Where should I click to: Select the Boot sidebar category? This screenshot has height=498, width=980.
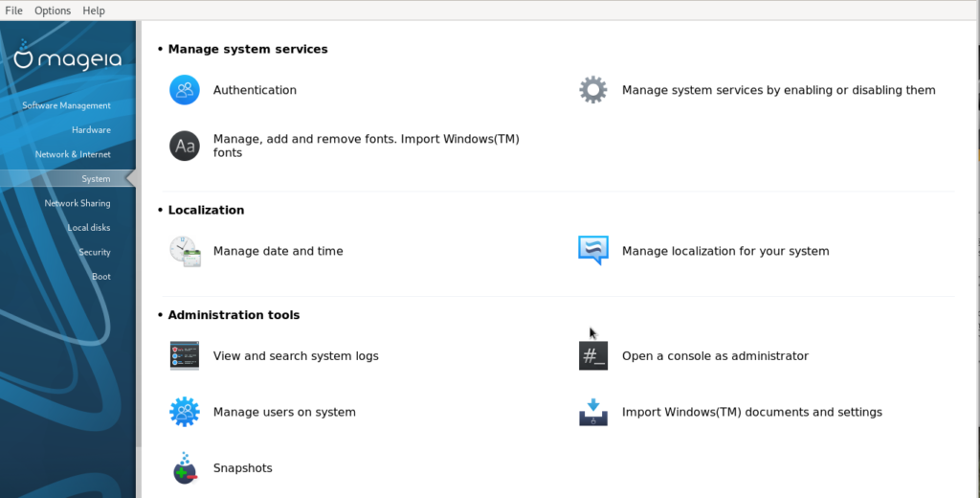coord(101,277)
